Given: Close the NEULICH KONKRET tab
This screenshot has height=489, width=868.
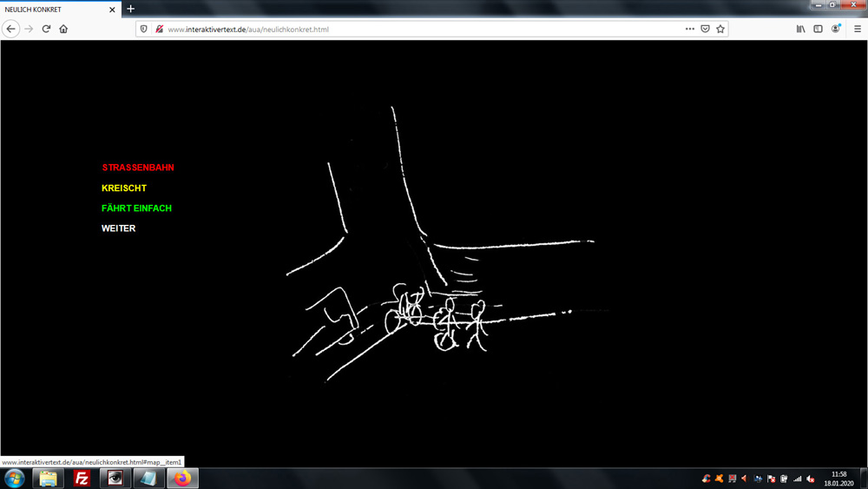Looking at the screenshot, I should click(112, 10).
